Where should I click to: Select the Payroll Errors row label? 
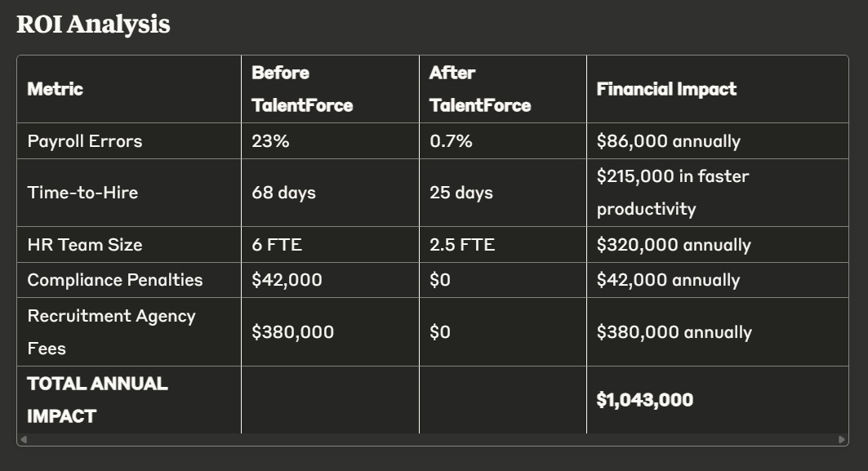(85, 141)
